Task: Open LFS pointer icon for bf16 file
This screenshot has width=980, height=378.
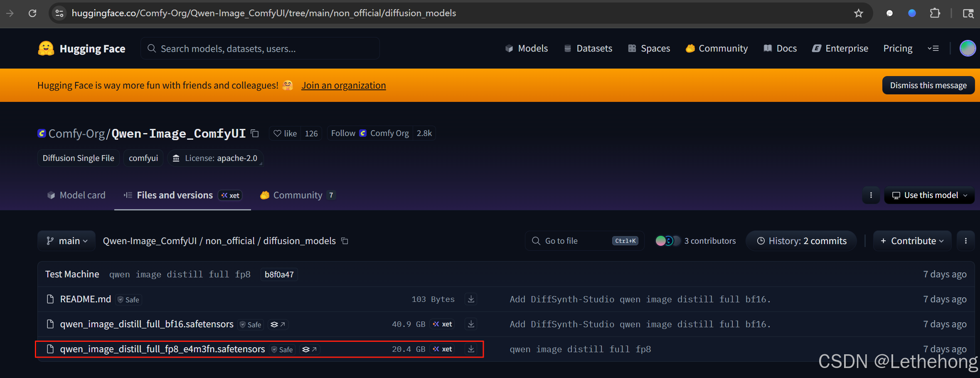Action: (278, 324)
